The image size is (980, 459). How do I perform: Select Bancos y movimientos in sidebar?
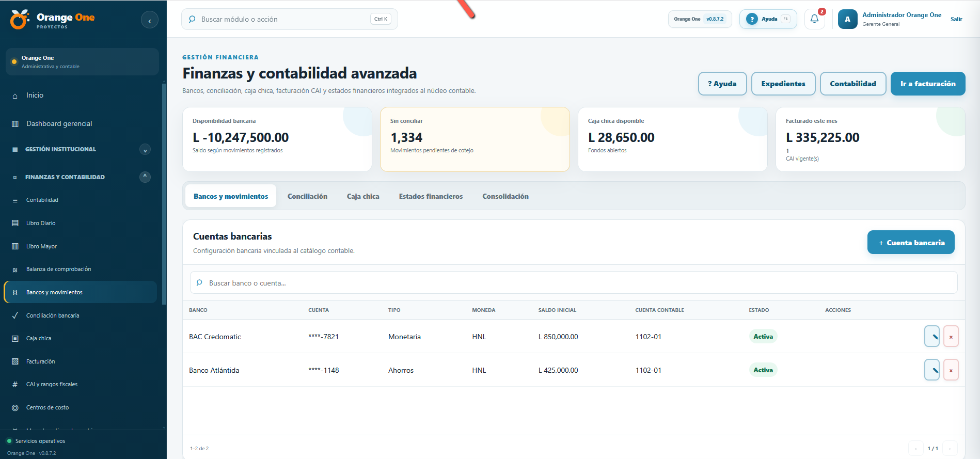(80, 292)
